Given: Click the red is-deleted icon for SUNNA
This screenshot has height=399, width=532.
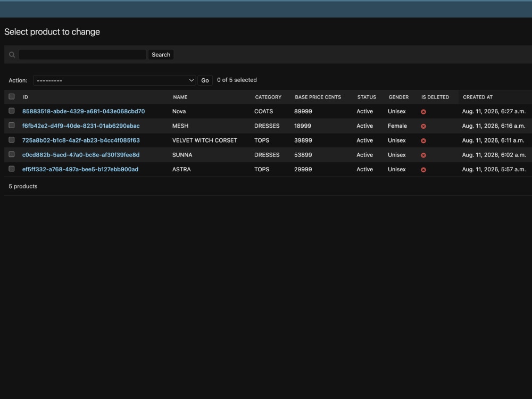Looking at the screenshot, I should pyautogui.click(x=423, y=155).
